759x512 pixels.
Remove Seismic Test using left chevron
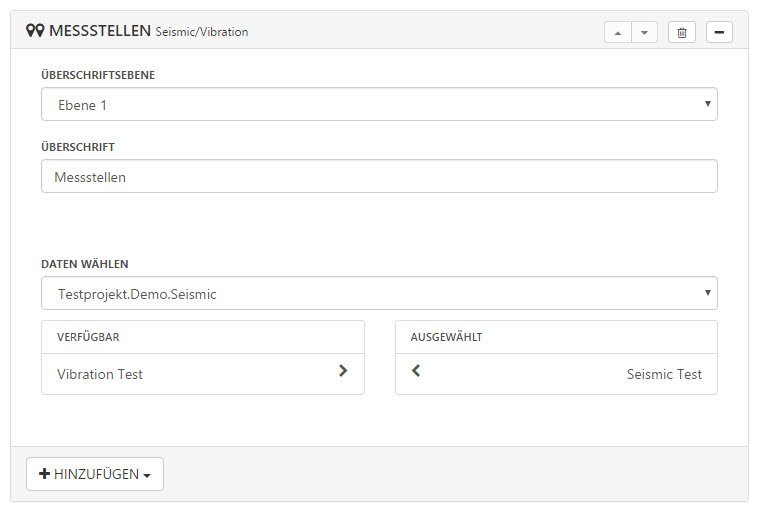[416, 371]
